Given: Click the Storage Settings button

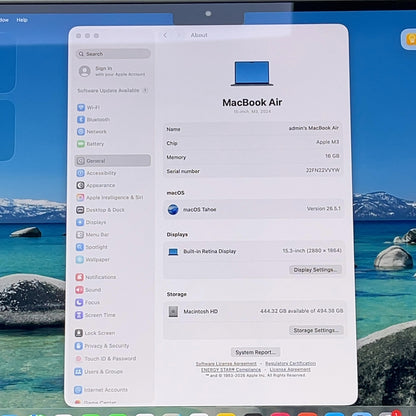Looking at the screenshot, I should pyautogui.click(x=316, y=330).
